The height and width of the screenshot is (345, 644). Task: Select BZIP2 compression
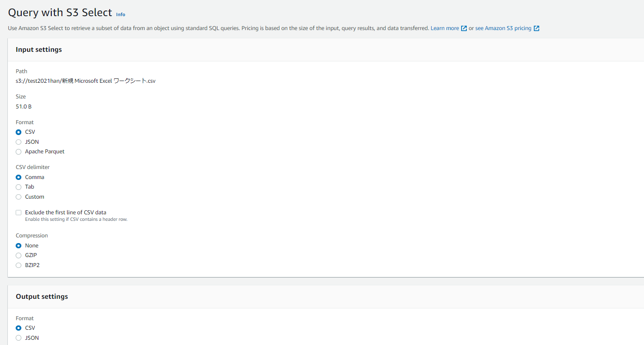tap(18, 265)
